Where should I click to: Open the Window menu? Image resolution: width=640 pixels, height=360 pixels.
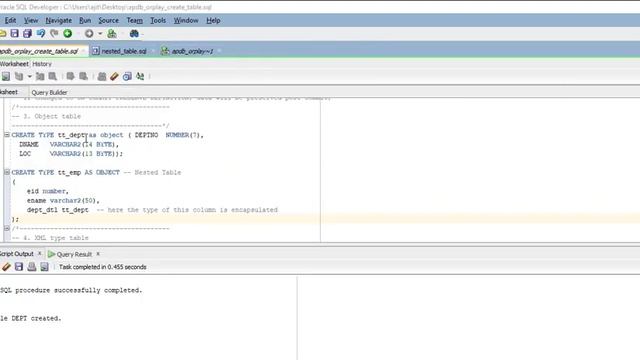click(x=186, y=20)
